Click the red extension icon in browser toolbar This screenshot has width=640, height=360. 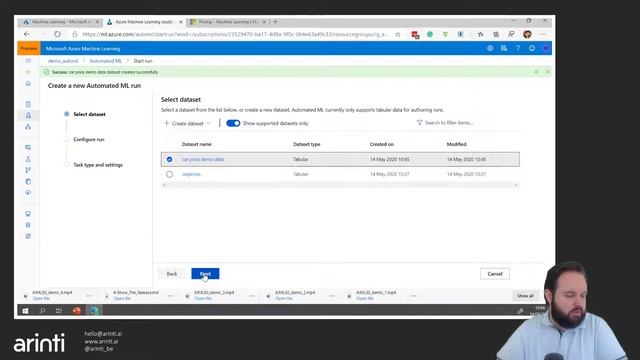pos(415,35)
